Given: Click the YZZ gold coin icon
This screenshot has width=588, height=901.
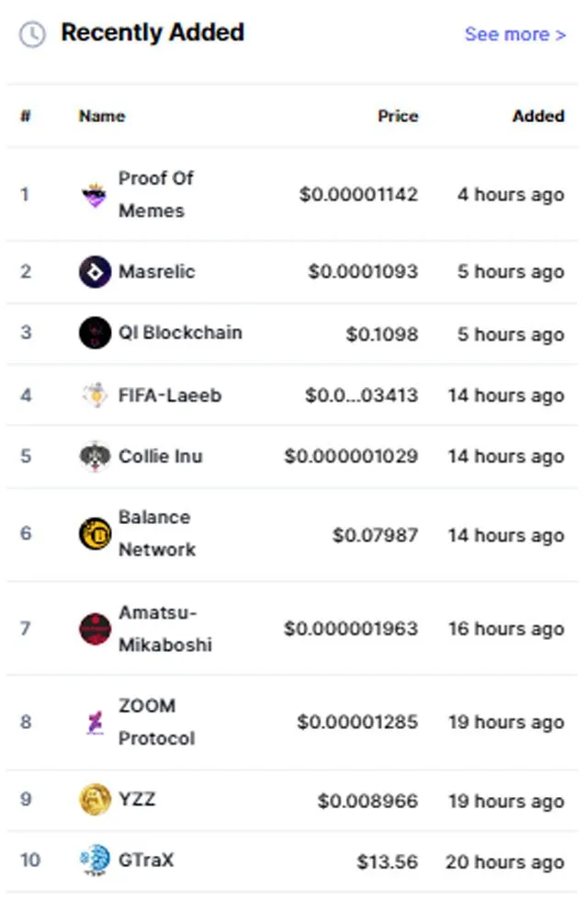Looking at the screenshot, I should point(95,800).
